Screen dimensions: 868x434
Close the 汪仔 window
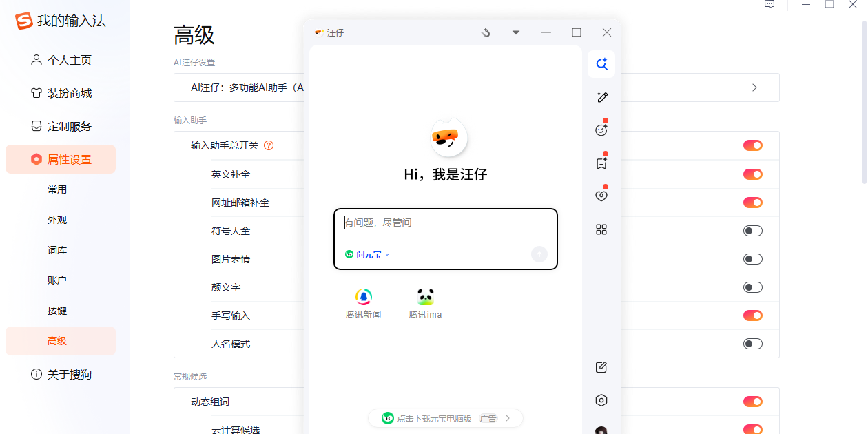(x=607, y=32)
